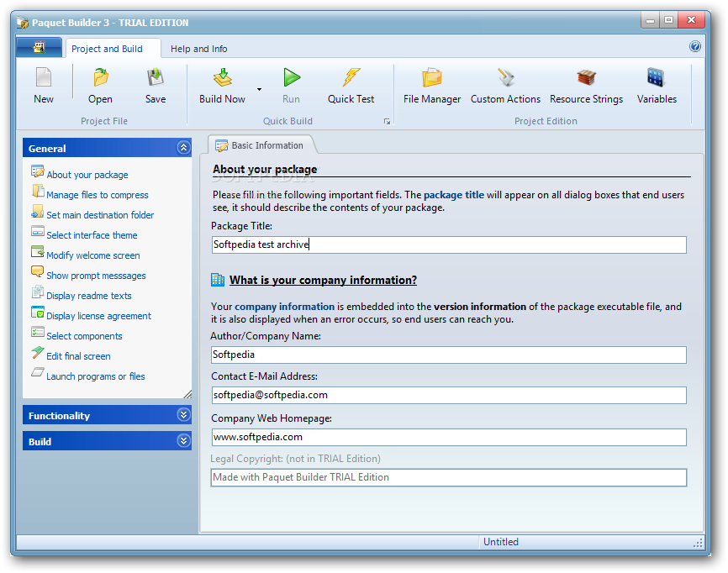728x573 pixels.
Task: Click the Select components checklist icon
Action: coord(38,332)
